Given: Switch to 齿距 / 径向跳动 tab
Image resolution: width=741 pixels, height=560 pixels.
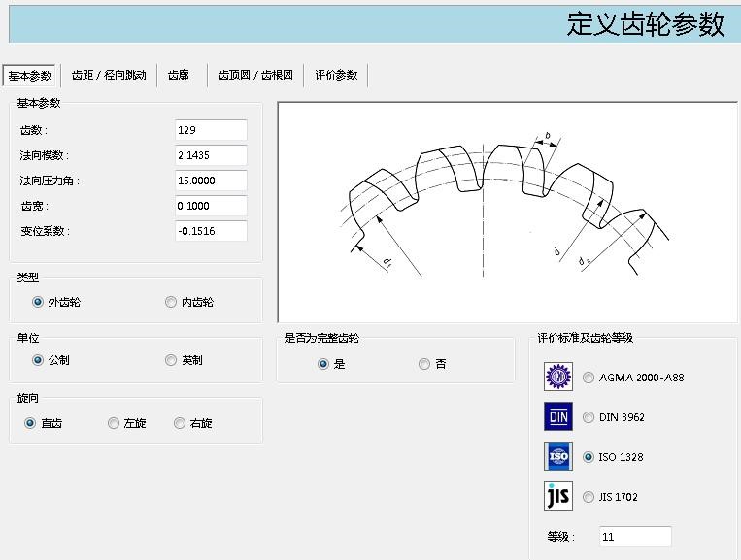Looking at the screenshot, I should (109, 75).
